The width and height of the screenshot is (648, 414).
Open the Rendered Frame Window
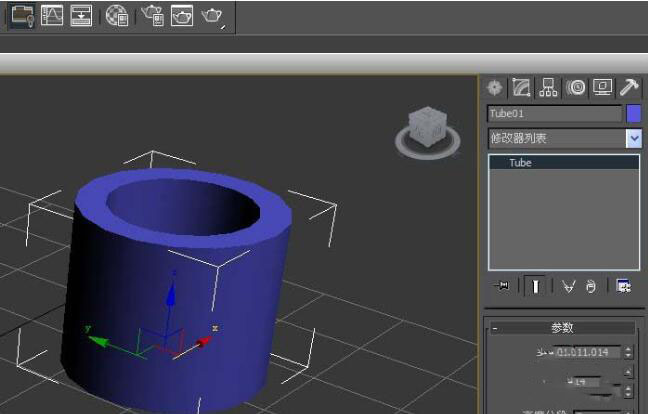[x=182, y=15]
